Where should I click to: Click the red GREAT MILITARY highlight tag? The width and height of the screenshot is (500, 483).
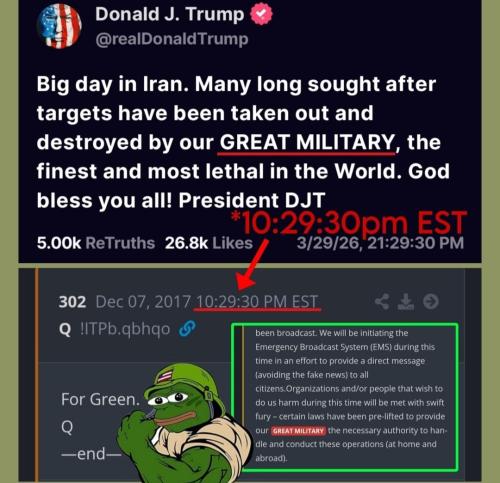(298, 431)
